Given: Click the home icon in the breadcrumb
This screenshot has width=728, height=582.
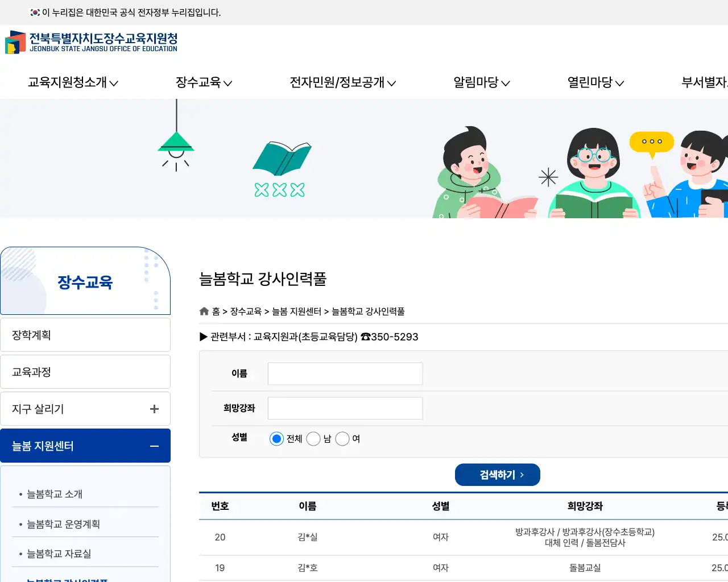Looking at the screenshot, I should click(204, 310).
